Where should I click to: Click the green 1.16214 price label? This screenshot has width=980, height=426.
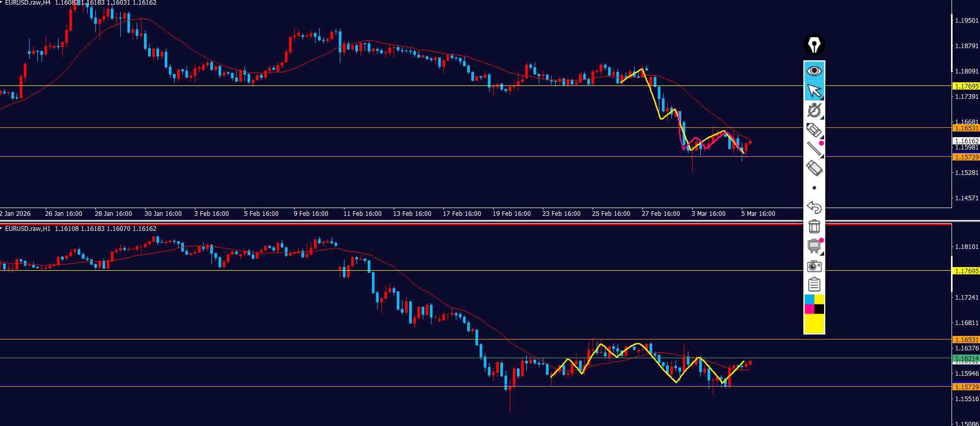point(966,358)
